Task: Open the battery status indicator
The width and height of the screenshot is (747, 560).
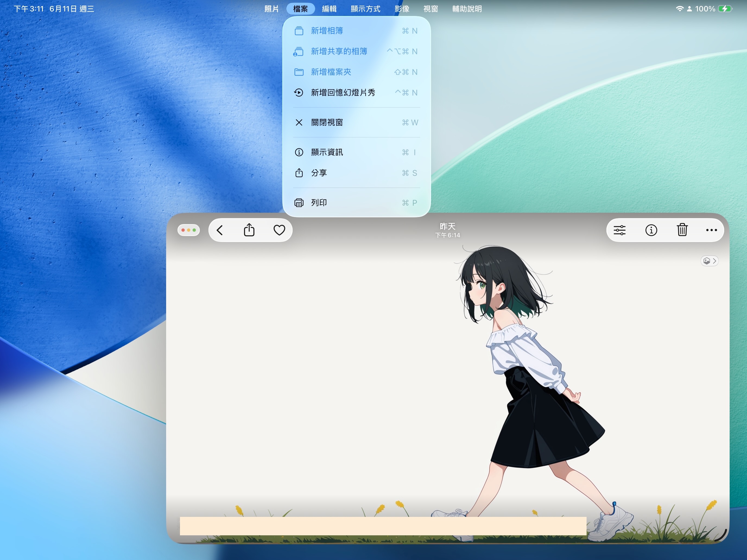Action: [x=725, y=9]
